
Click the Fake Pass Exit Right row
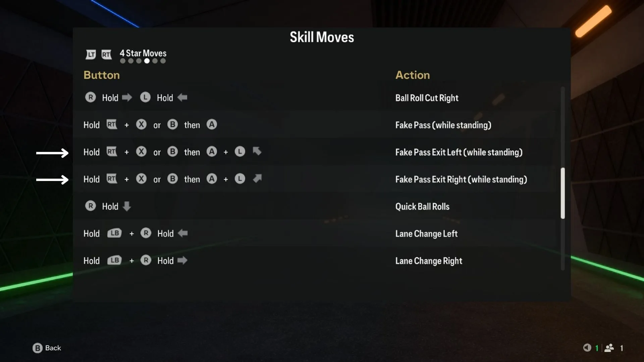322,179
